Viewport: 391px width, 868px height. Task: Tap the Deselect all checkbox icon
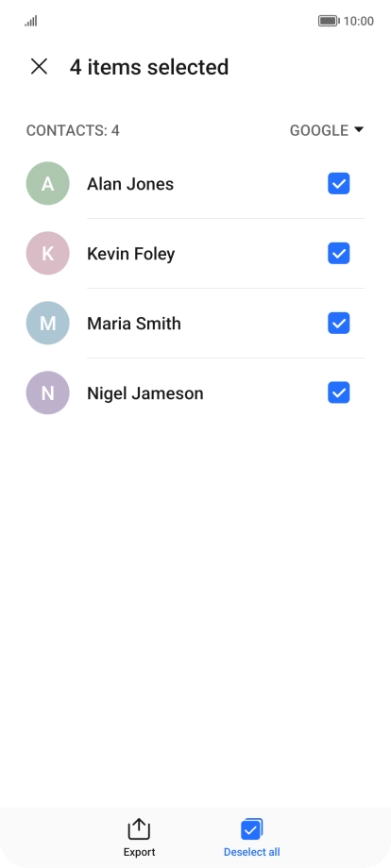coord(251,829)
